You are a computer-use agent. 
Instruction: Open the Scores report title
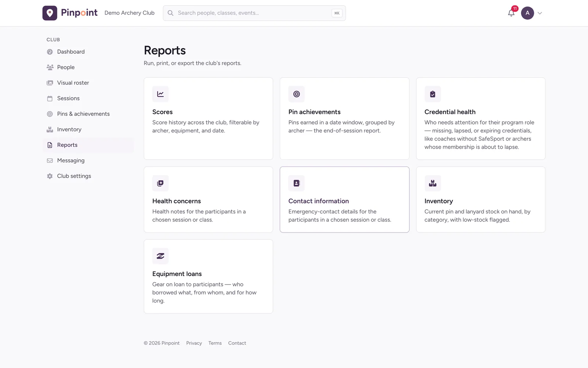point(162,112)
